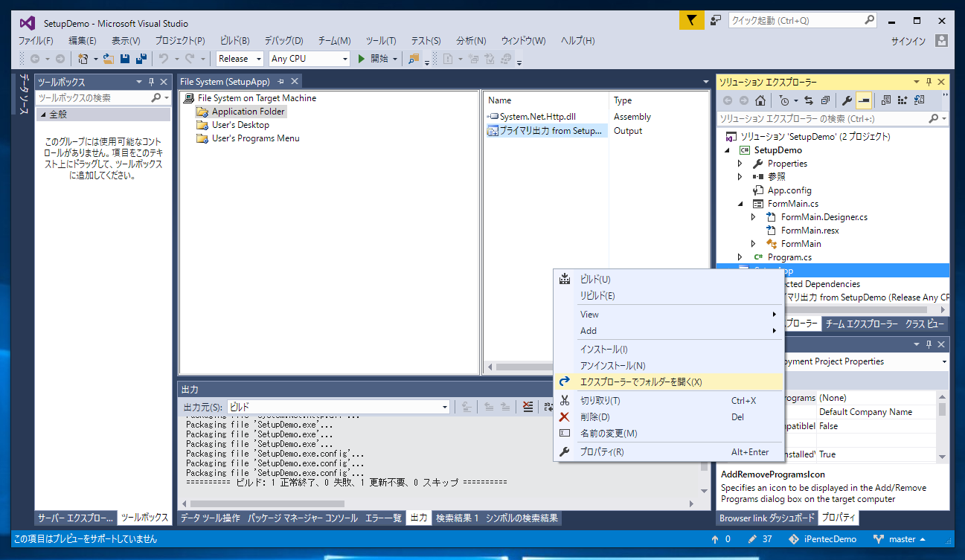Screen dimensions: 965x560
Task: Open the ファイル(F) menu
Action: click(x=36, y=41)
